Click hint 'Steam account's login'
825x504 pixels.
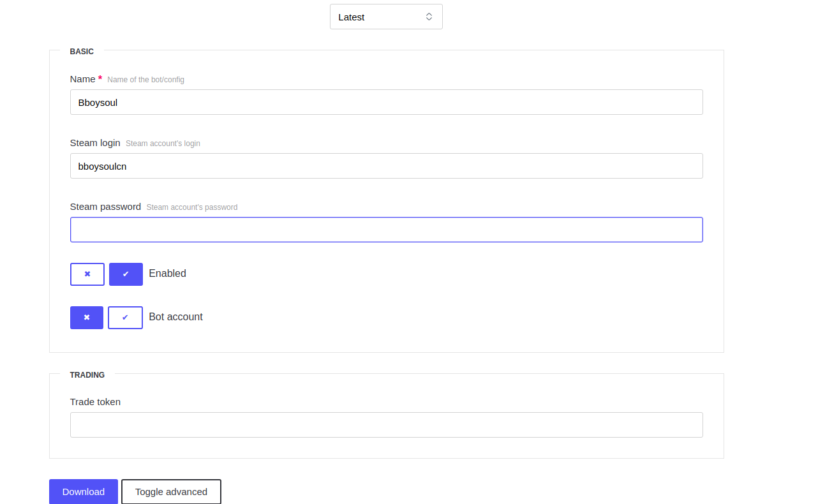click(163, 144)
